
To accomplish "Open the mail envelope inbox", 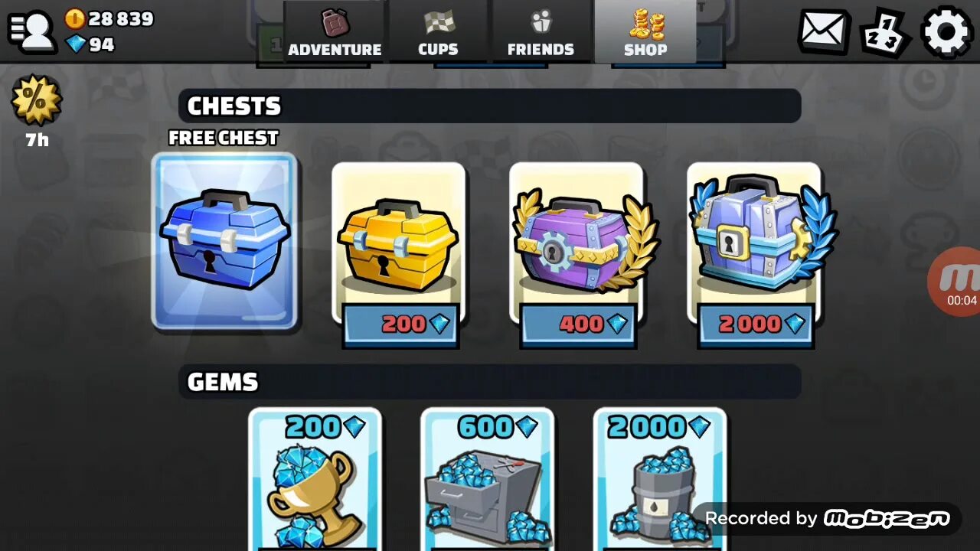I will [825, 31].
